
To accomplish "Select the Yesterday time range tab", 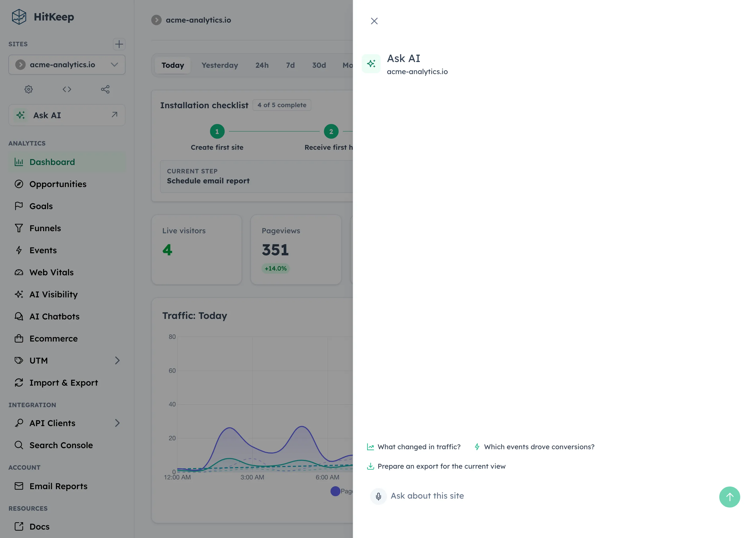I will [220, 65].
